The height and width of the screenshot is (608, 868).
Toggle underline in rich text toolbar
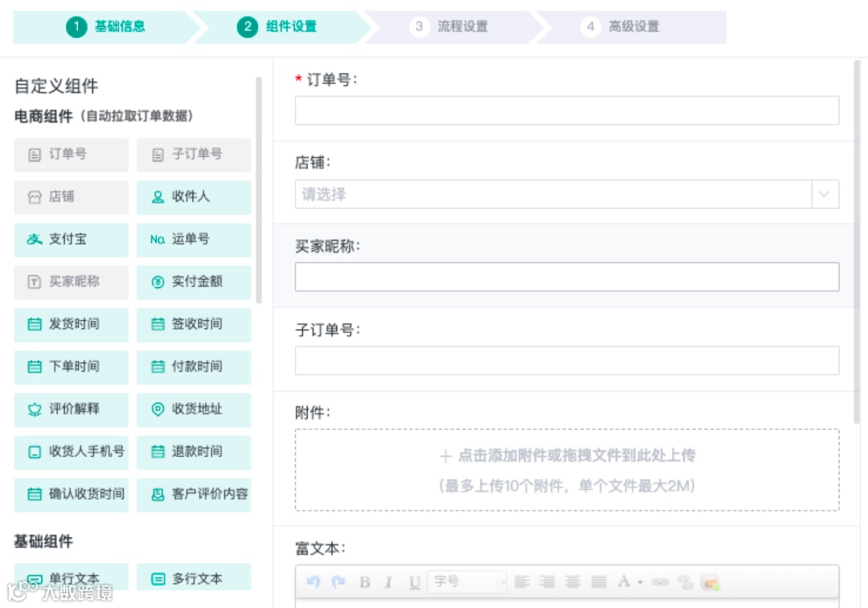[415, 582]
